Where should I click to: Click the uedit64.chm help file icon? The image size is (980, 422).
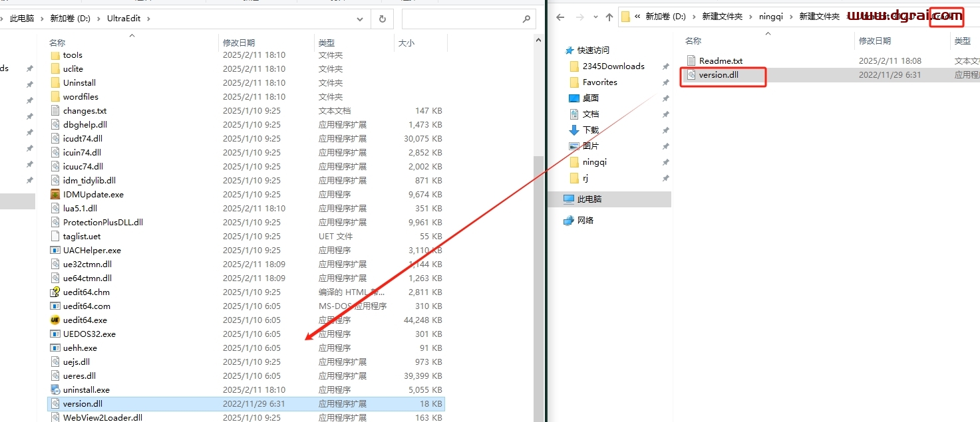pyautogui.click(x=55, y=292)
